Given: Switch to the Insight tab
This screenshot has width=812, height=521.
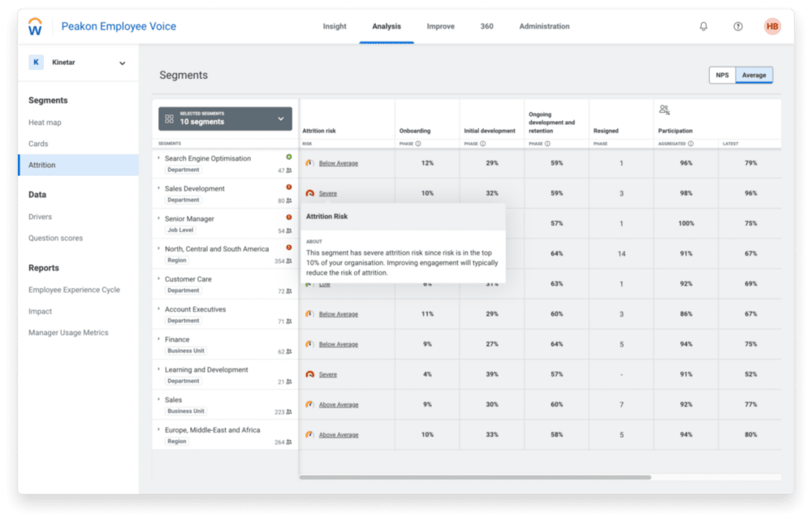Looking at the screenshot, I should point(335,26).
